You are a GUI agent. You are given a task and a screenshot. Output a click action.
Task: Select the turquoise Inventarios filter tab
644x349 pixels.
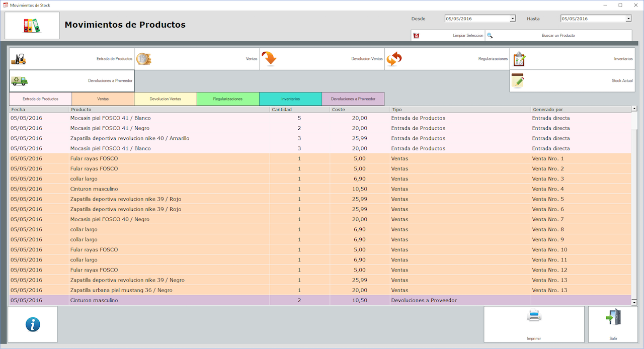(290, 99)
